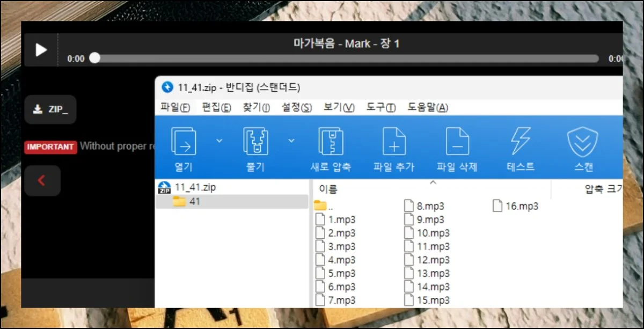Image resolution: width=644 pixels, height=329 pixels.
Task: Click the sort arrow above 이름 column
Action: coord(433,183)
